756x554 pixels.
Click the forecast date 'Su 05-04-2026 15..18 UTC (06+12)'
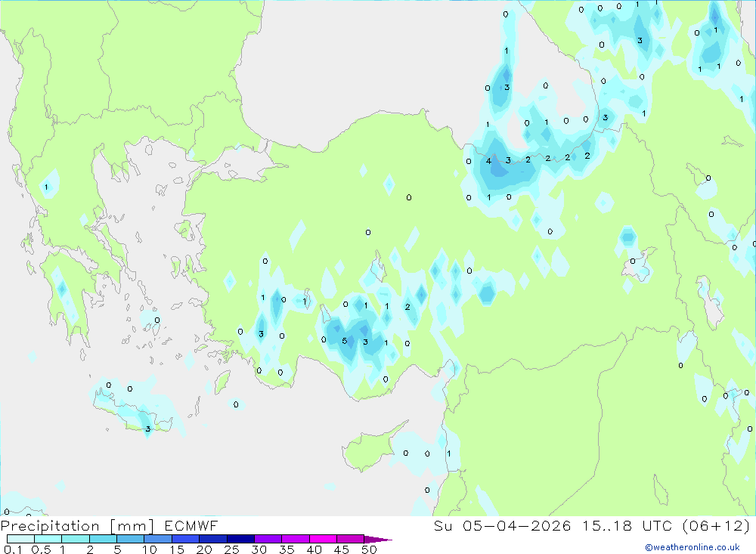[x=592, y=525]
